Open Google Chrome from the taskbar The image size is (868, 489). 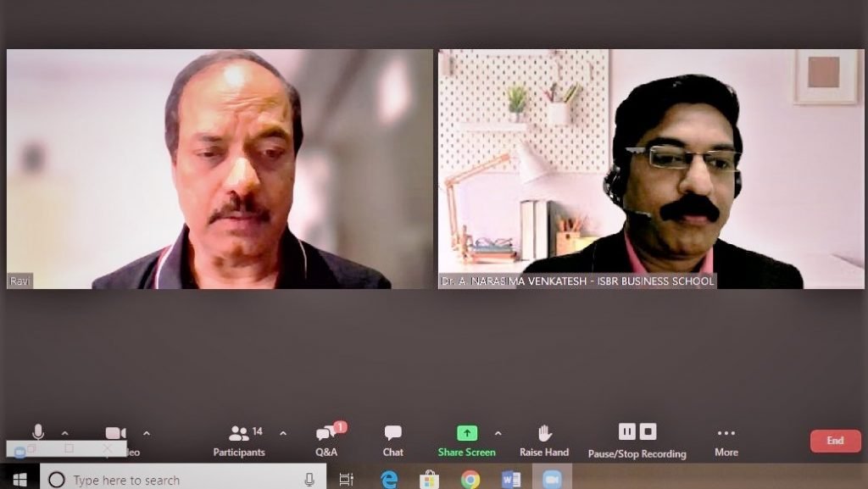(470, 479)
